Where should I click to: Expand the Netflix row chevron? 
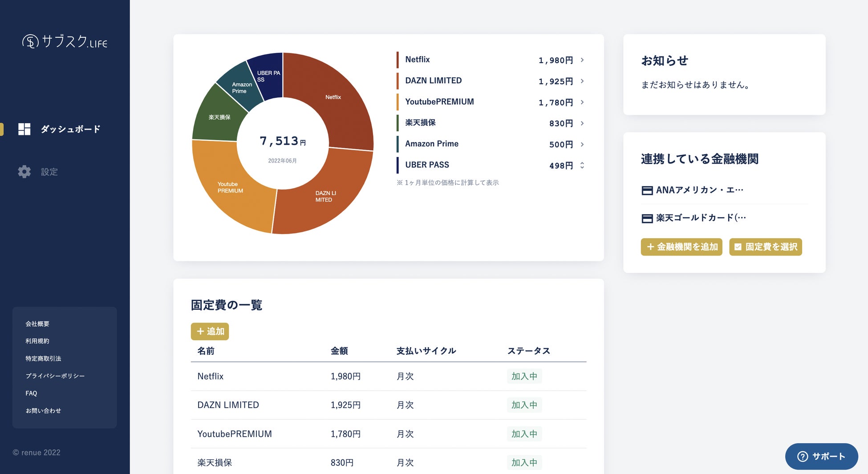582,60
